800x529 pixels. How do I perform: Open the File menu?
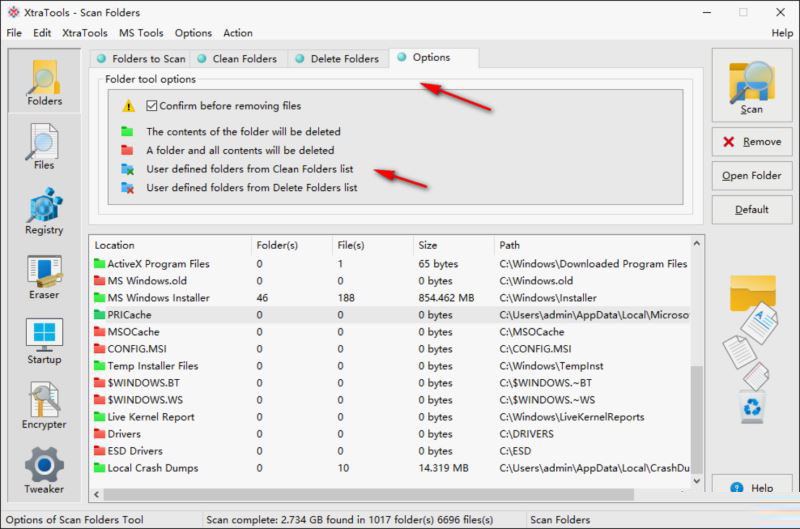[x=14, y=33]
